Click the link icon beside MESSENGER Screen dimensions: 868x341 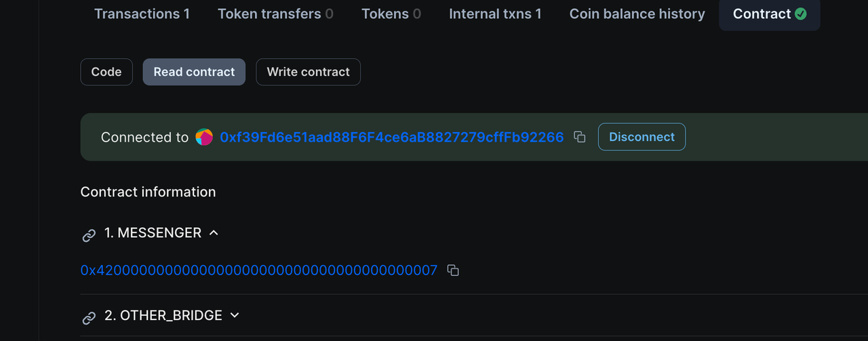coord(89,235)
